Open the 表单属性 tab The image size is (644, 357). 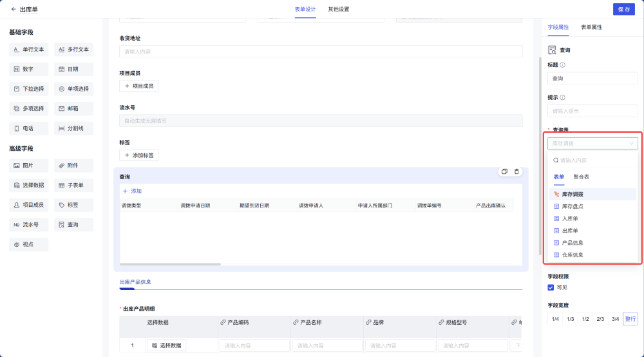[591, 28]
